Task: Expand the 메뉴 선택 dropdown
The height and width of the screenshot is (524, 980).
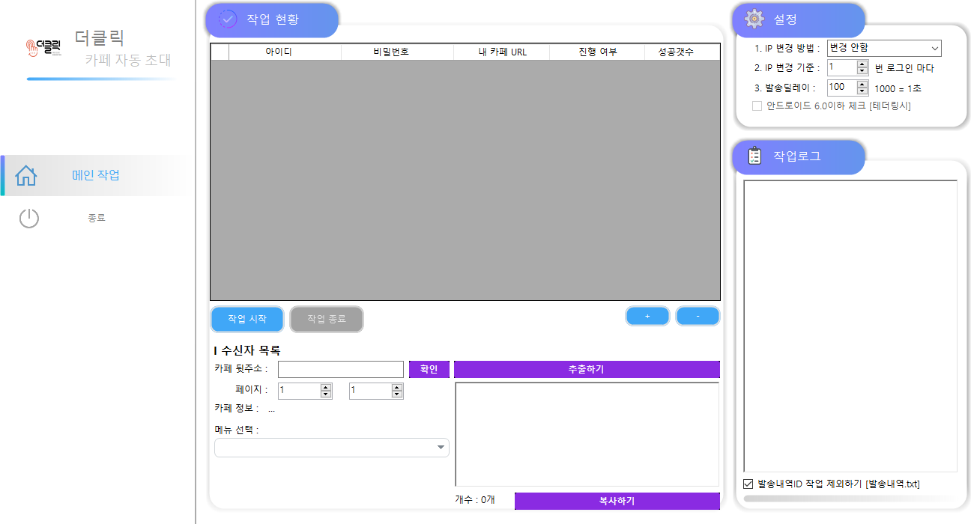Action: 331,448
